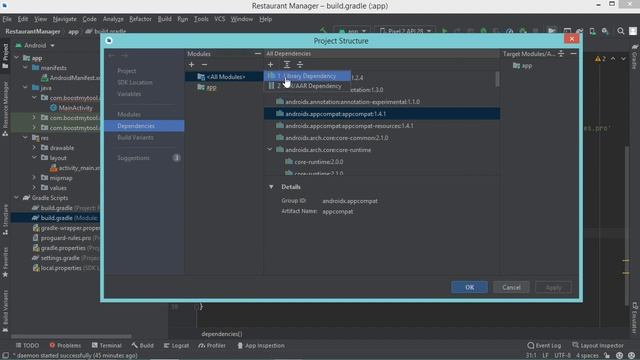Collapse Gradle Scripts node
Image resolution: width=640 pixels, height=360 pixels.
coord(17,198)
